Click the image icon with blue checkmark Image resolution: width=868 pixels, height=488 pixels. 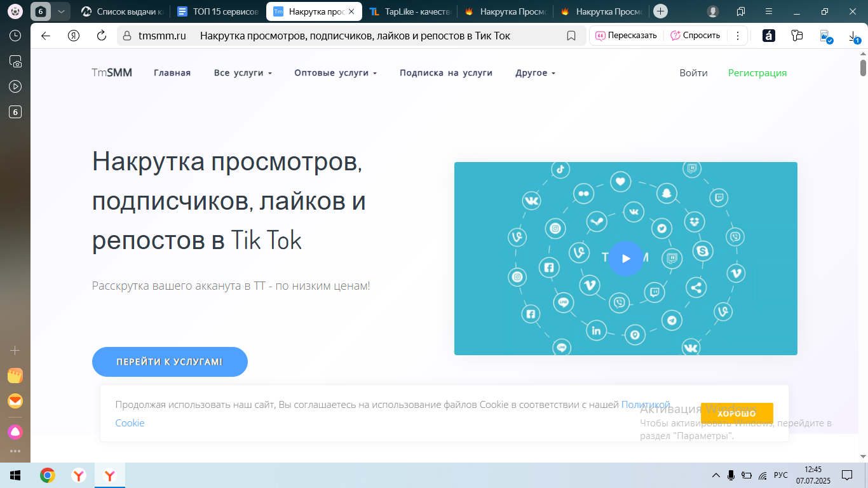click(825, 36)
